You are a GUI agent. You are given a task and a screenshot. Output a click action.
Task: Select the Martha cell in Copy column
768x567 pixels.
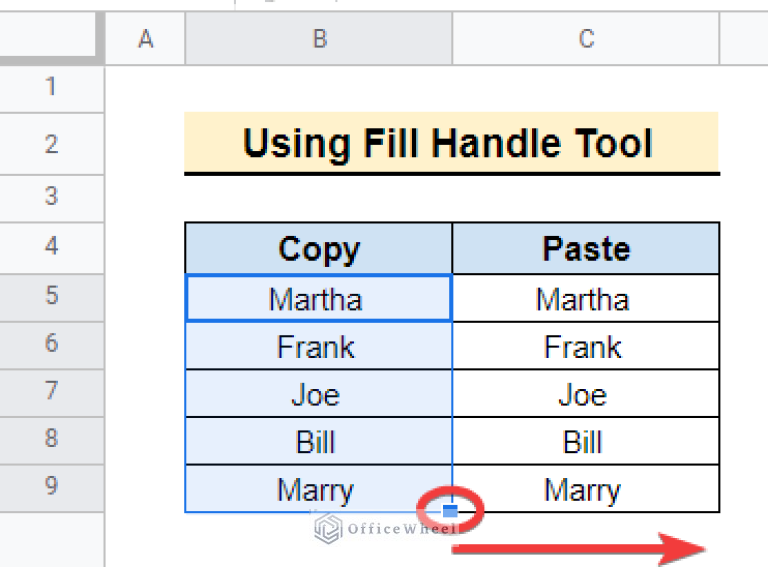coord(316,298)
